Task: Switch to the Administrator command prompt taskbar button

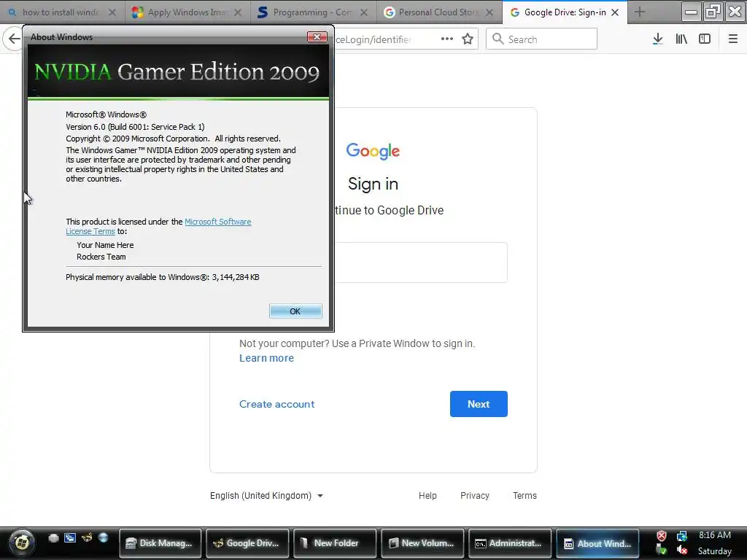Action: 510,542
